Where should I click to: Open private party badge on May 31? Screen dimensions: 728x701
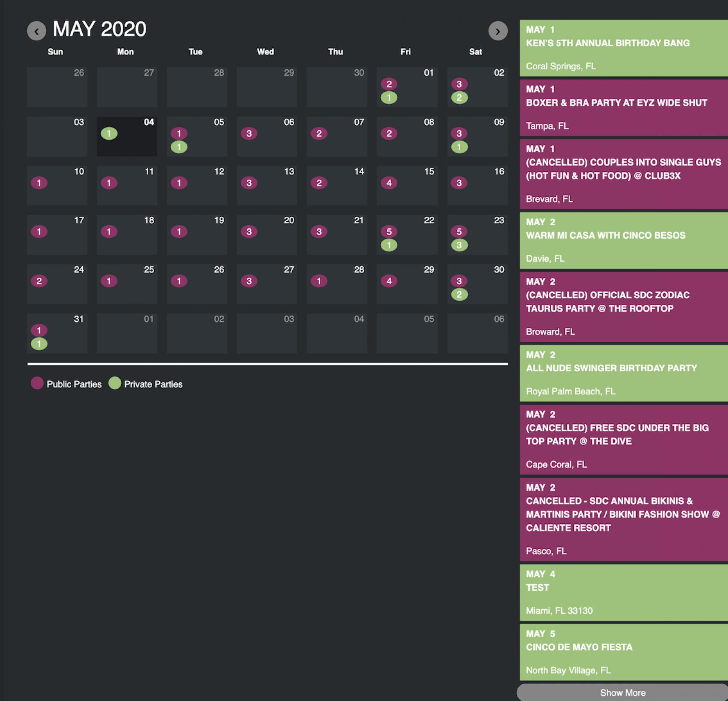[39, 344]
